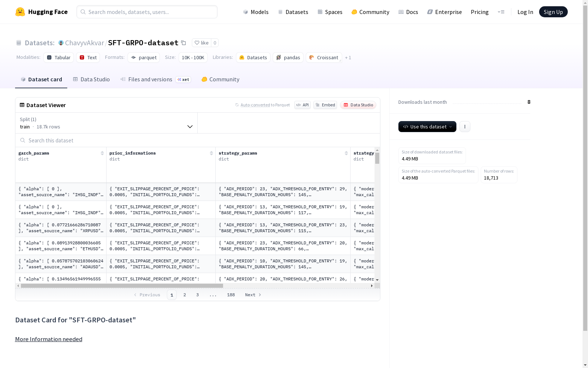Select the pandas library tag

[288, 57]
